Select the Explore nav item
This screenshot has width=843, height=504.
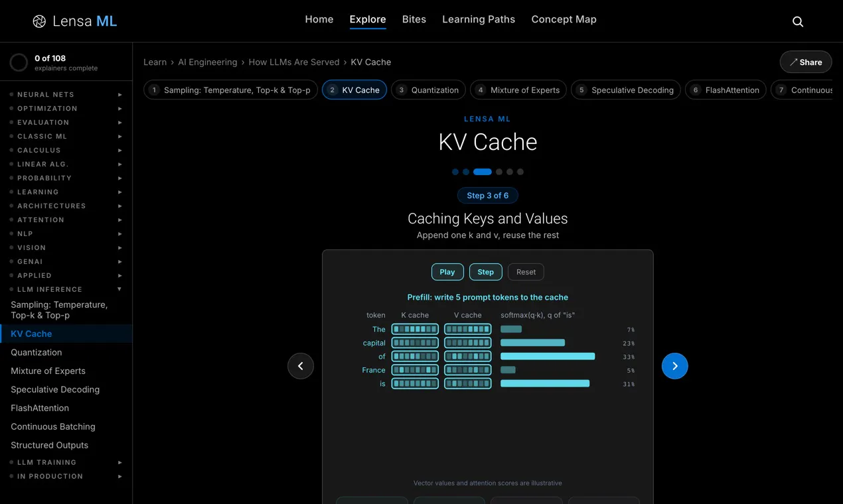[x=368, y=19]
